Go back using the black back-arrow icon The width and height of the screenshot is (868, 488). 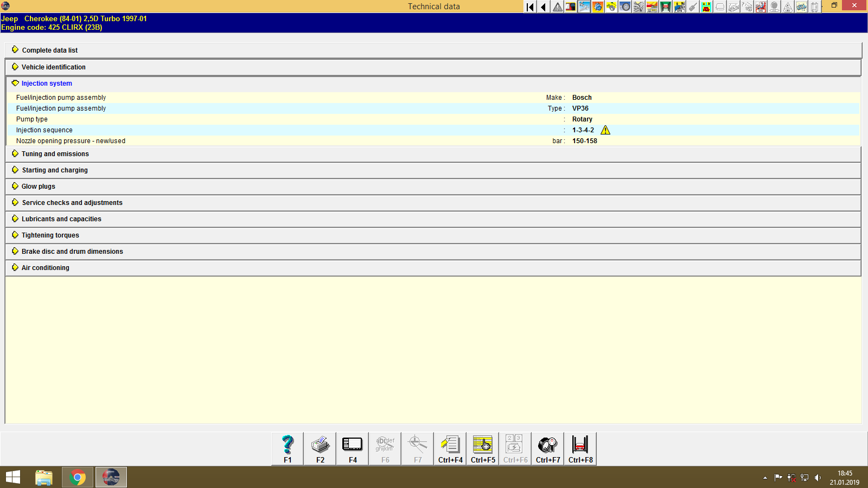[x=543, y=7]
